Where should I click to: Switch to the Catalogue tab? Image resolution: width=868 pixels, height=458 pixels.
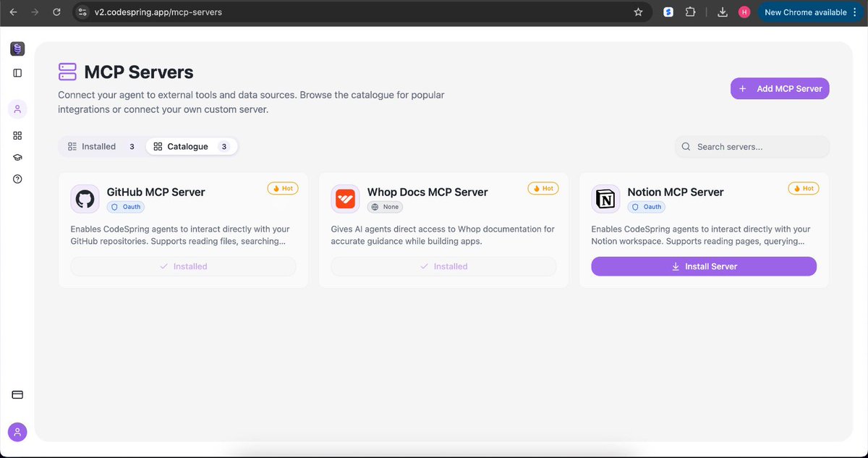coord(192,146)
